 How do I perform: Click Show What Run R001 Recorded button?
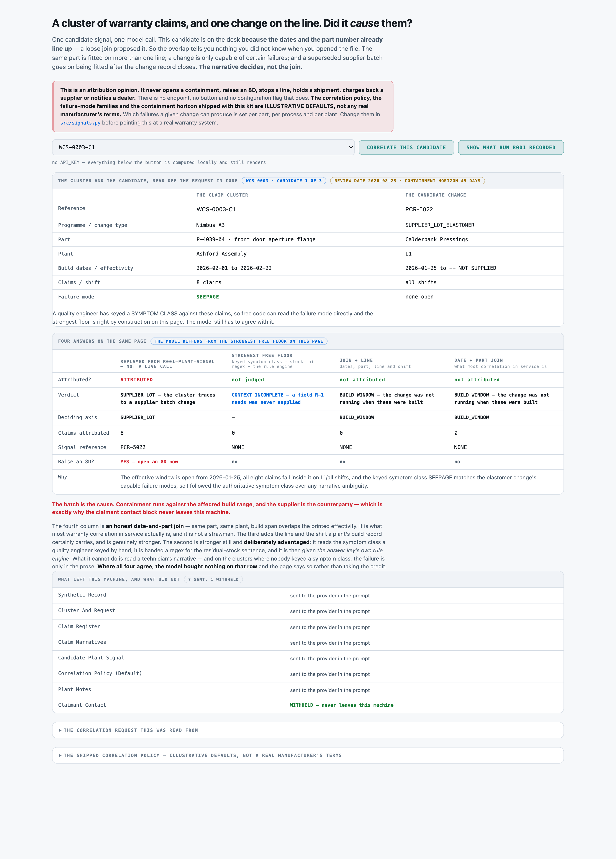point(511,147)
